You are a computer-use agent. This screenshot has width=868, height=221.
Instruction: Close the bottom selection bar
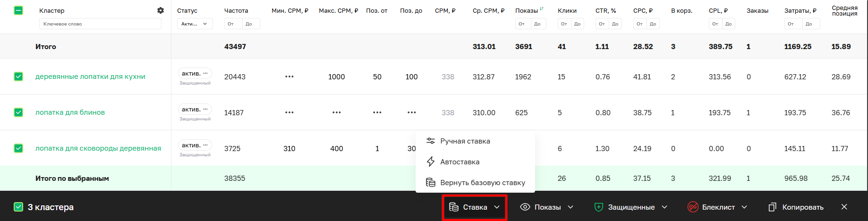(x=844, y=207)
